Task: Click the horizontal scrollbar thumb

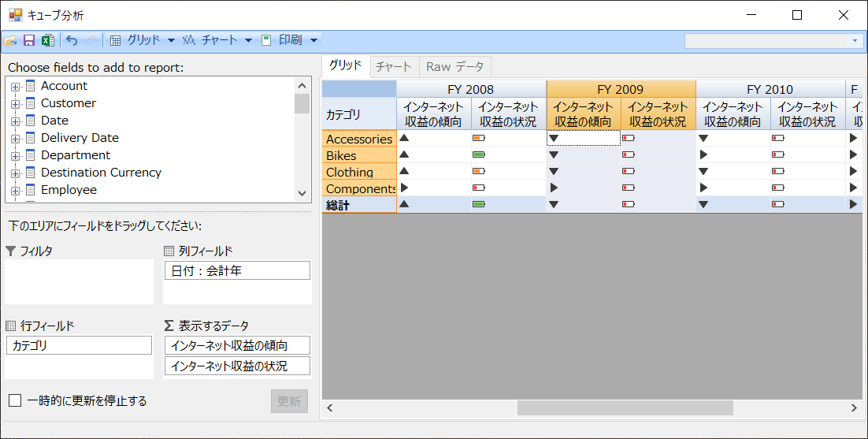Action: click(x=625, y=408)
